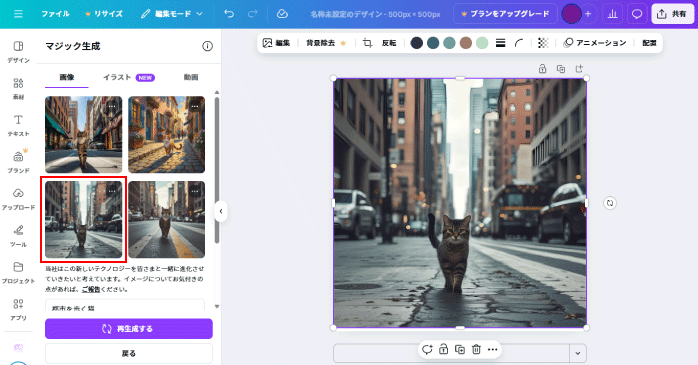Open the ブランド sidebar panel
The image size is (698, 365).
click(x=18, y=162)
